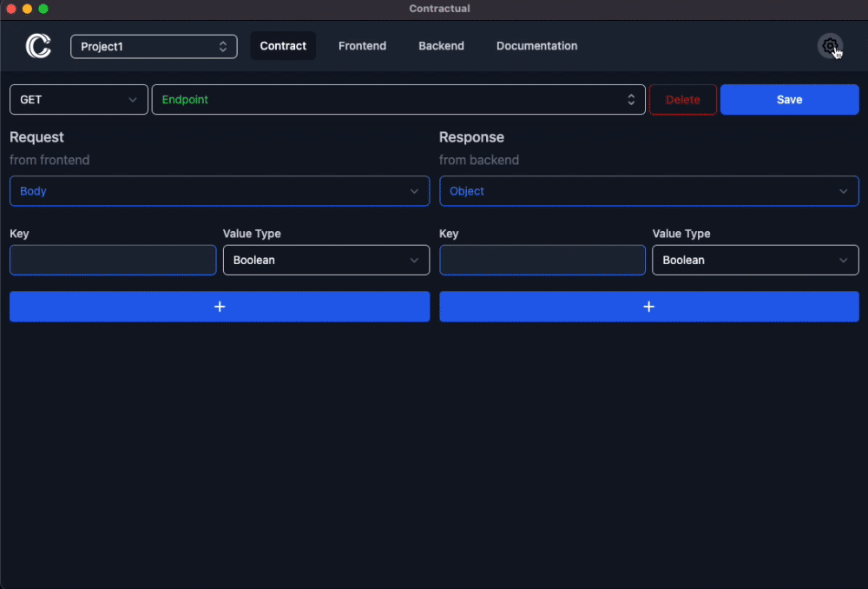This screenshot has height=589, width=868.
Task: Click the 'Request' heading text
Action: [36, 137]
